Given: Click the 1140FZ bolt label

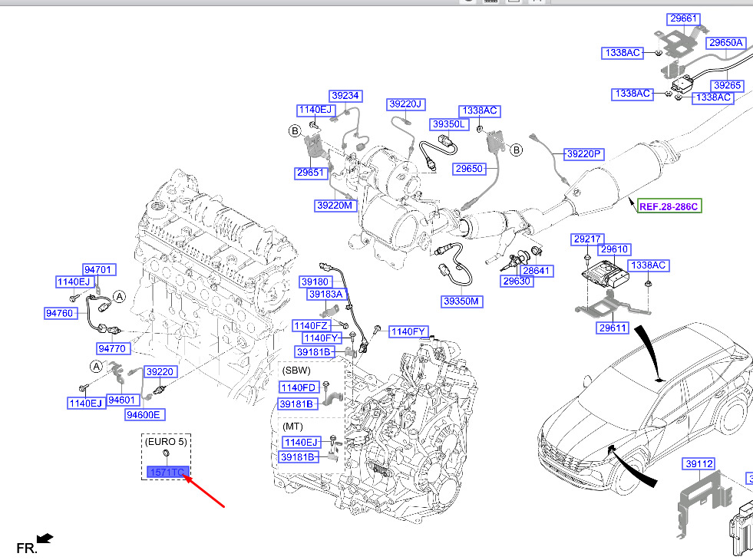Looking at the screenshot, I should point(311,326).
